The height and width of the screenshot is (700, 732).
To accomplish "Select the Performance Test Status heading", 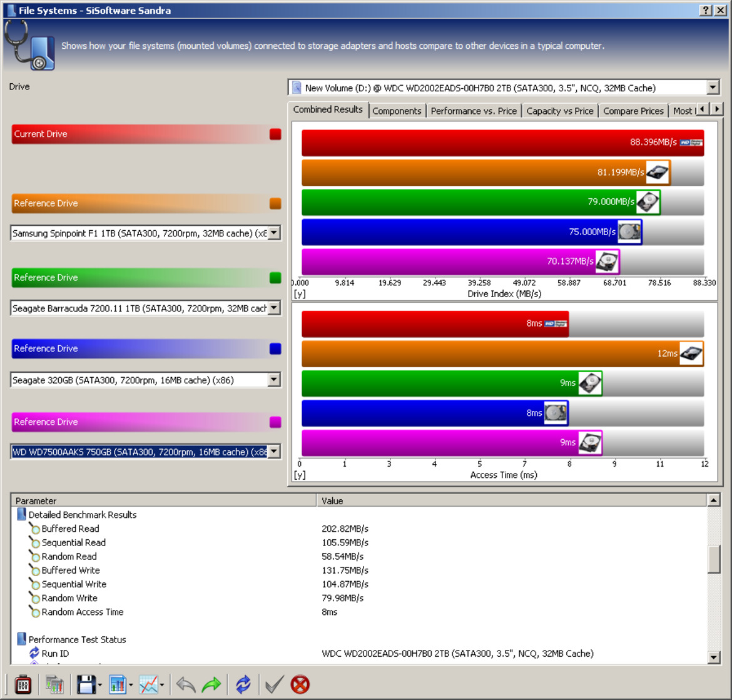I will click(77, 639).
